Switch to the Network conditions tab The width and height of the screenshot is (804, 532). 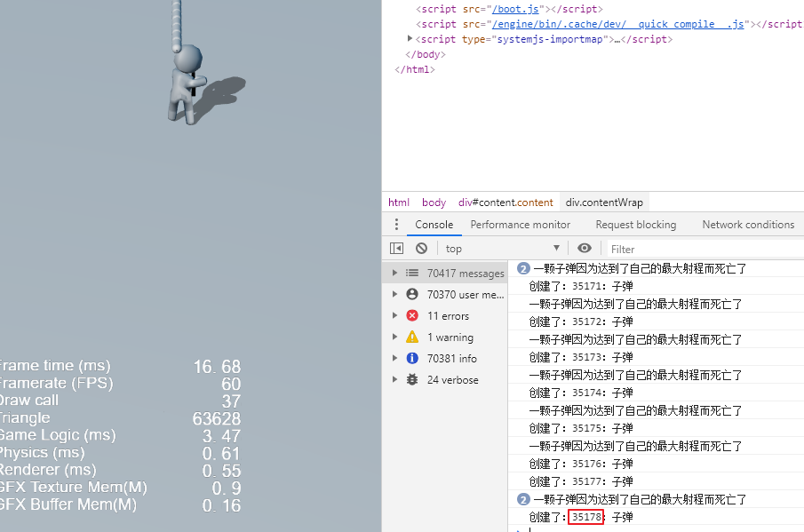pos(748,225)
